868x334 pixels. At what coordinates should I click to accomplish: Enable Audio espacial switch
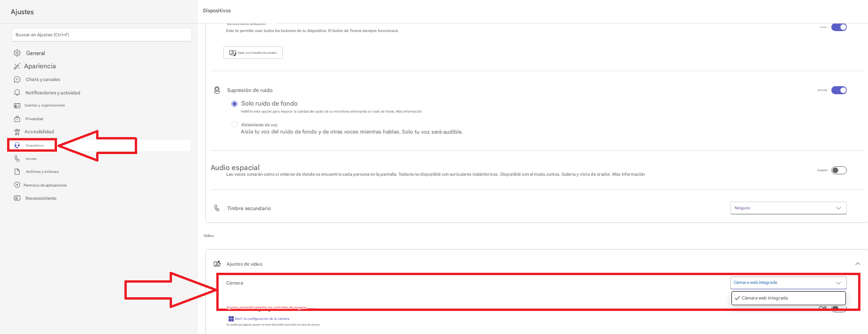point(839,171)
